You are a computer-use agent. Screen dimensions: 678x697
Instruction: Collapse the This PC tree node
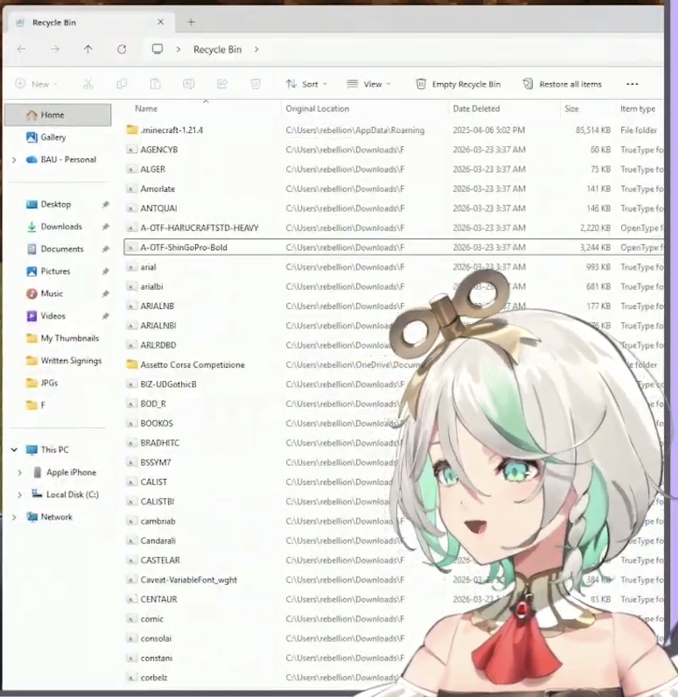pos(14,450)
